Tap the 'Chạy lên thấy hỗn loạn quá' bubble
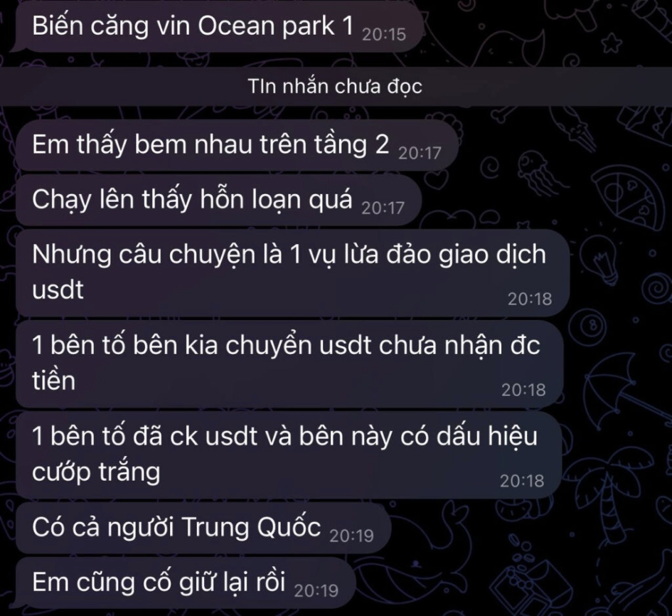The height and width of the screenshot is (616, 672). point(218,200)
